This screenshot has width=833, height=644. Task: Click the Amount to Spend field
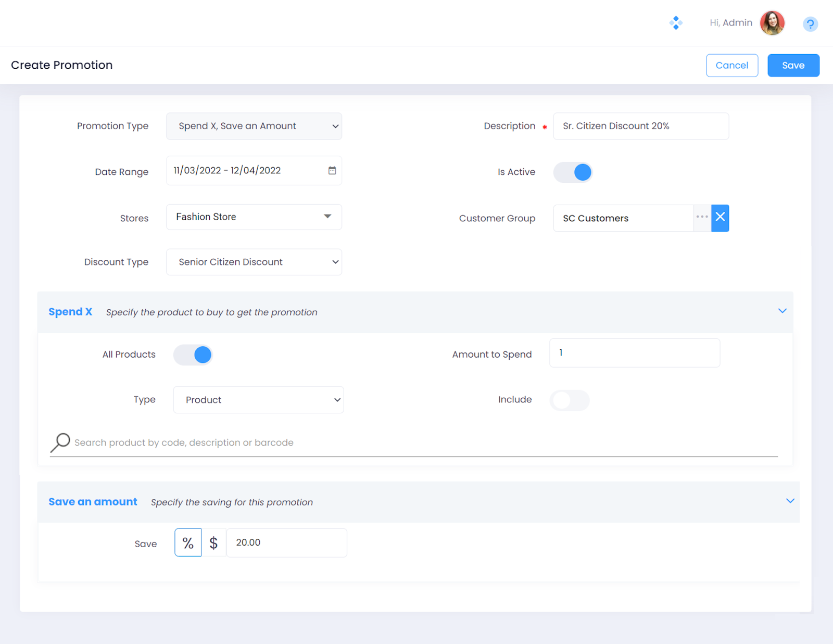coord(634,353)
